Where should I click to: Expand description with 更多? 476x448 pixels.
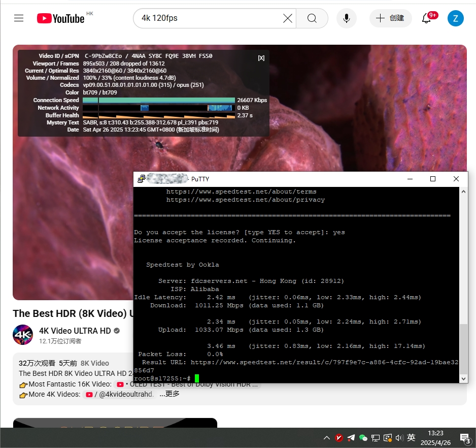[169, 394]
